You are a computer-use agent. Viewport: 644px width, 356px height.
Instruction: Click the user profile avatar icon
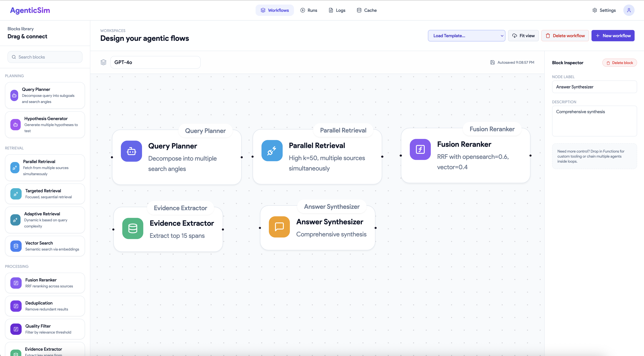[x=628, y=10]
